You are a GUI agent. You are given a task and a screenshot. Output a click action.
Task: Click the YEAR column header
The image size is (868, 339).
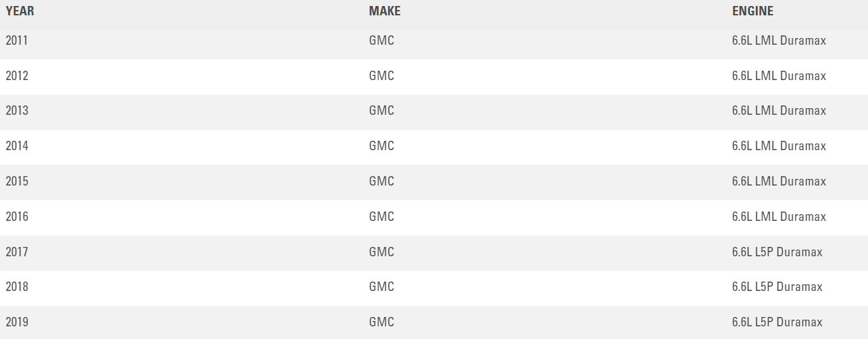[20, 11]
